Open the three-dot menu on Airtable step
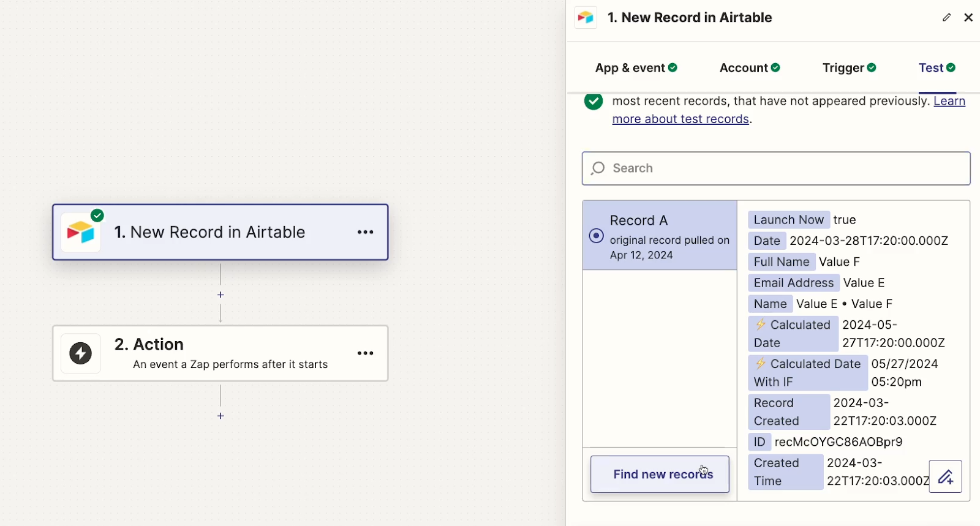Screen dimensions: 980x526 366,232
